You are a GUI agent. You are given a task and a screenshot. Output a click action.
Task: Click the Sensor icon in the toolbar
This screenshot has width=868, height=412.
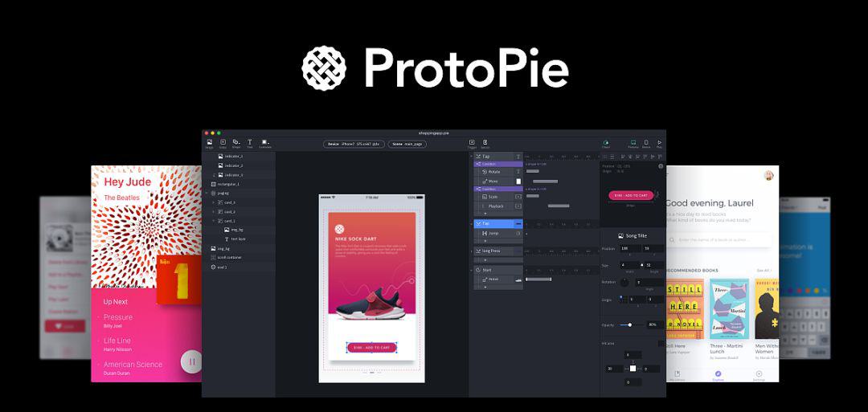coord(485,144)
